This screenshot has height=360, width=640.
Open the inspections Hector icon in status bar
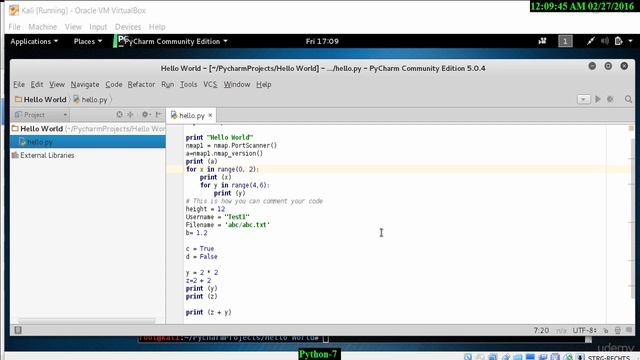point(618,330)
